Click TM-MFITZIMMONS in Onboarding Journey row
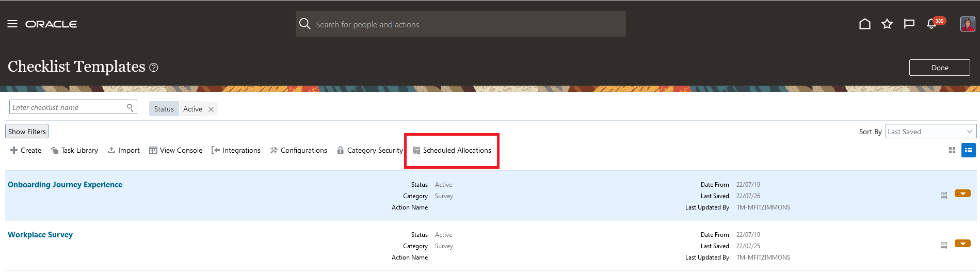Viewport: 980px width, 274px height. 763,207
